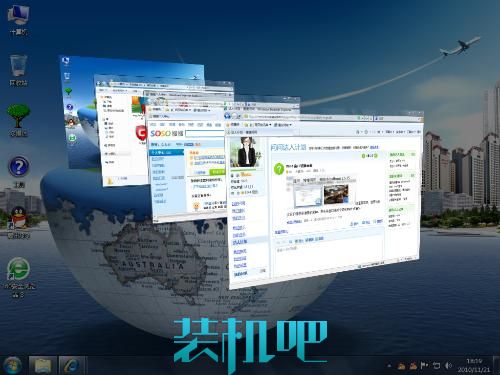Open the green tree desktop shortcut
The width and height of the screenshot is (500, 375).
point(19,120)
